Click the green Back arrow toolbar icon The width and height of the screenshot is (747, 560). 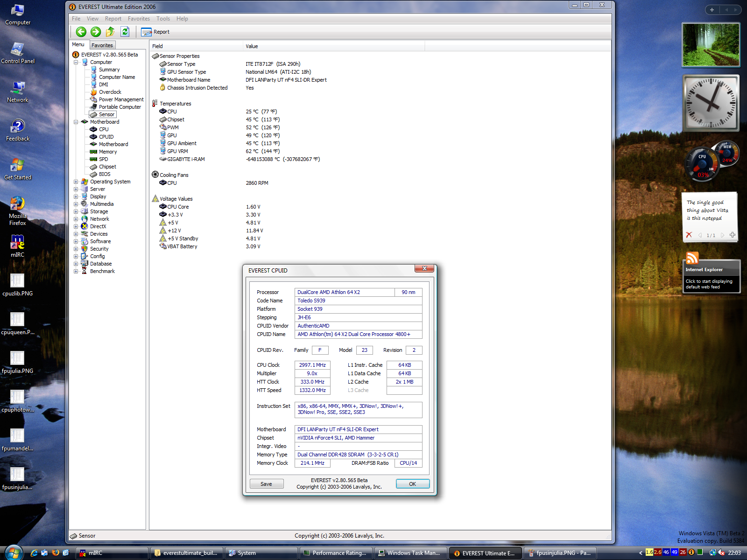coord(81,32)
